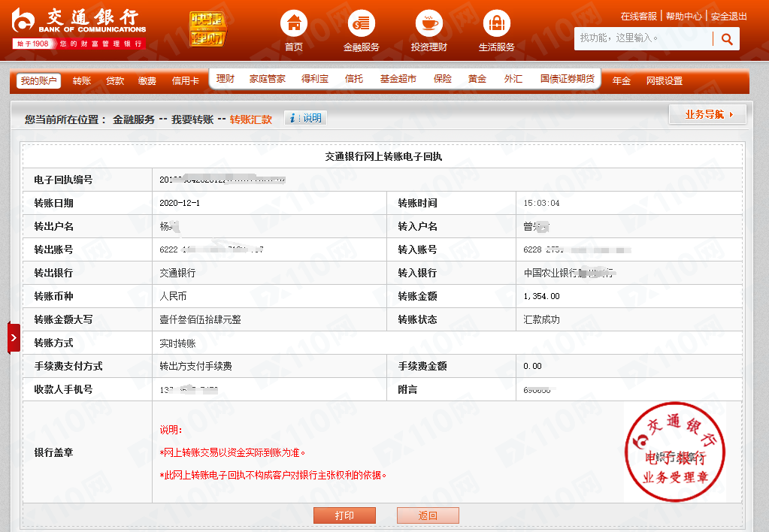
Task: Open 在线客服 link
Action: coord(638,17)
